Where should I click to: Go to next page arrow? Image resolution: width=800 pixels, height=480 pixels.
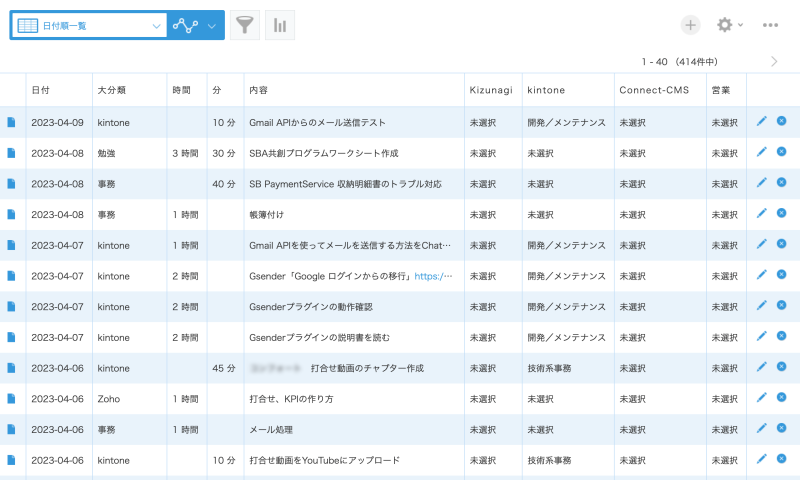tap(774, 62)
